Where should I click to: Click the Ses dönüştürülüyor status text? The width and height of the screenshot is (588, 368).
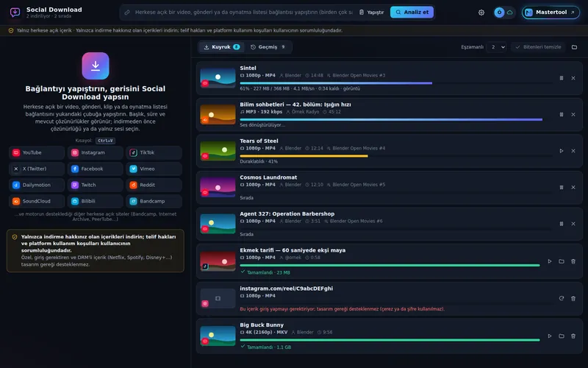tap(262, 125)
